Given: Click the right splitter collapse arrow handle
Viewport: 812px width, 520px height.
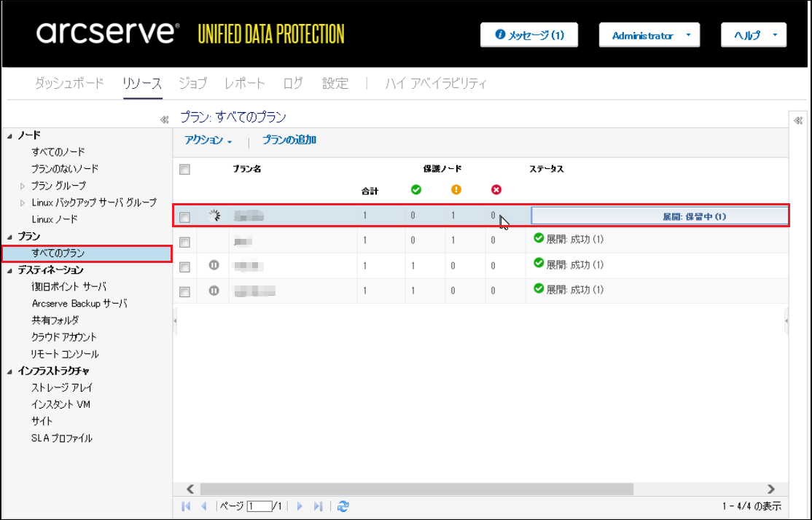Looking at the screenshot, I should pos(786,320).
